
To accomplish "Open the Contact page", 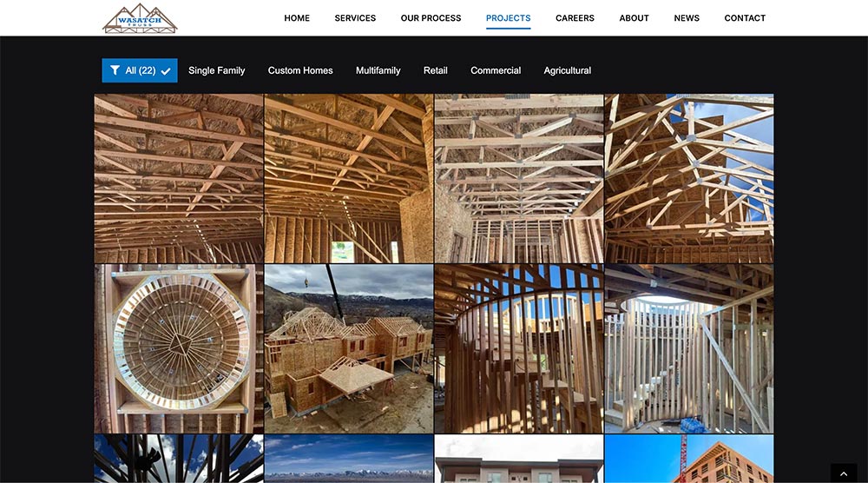I will click(x=745, y=17).
